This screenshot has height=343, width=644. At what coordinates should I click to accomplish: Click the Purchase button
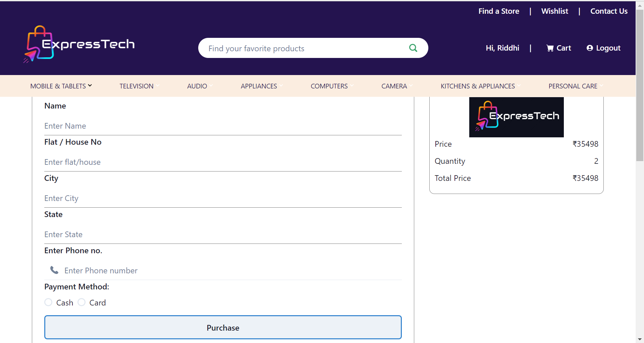(223, 327)
